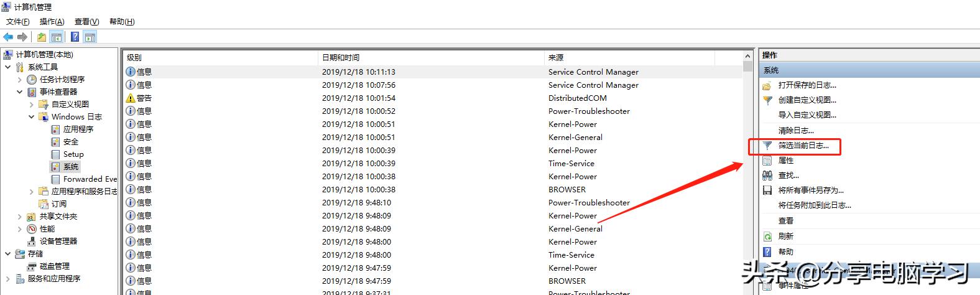The height and width of the screenshot is (295, 980).
Task: Open 设备管理器 in tree
Action: [x=58, y=241]
